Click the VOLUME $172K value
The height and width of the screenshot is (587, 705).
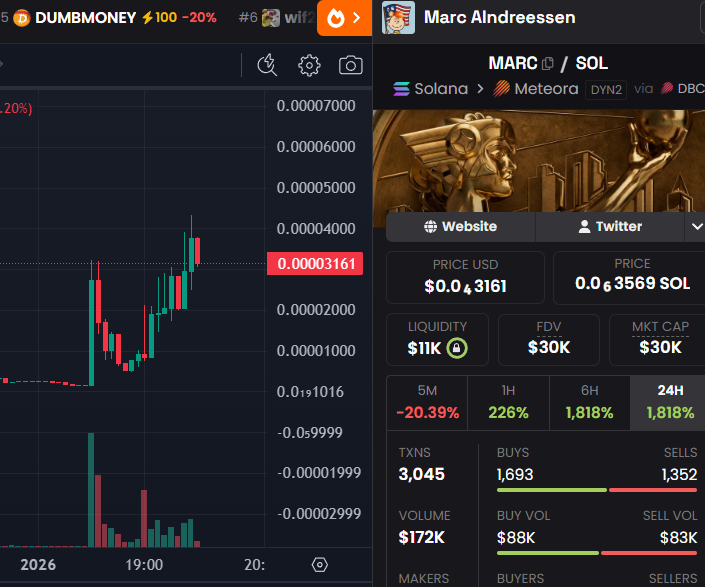click(x=422, y=537)
